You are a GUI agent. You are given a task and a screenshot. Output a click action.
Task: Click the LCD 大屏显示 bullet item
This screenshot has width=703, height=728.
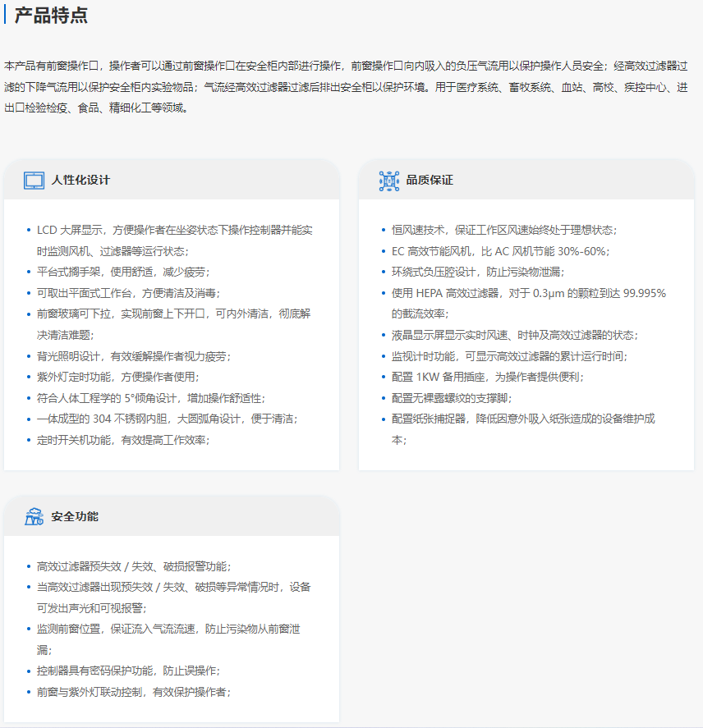pyautogui.click(x=174, y=230)
